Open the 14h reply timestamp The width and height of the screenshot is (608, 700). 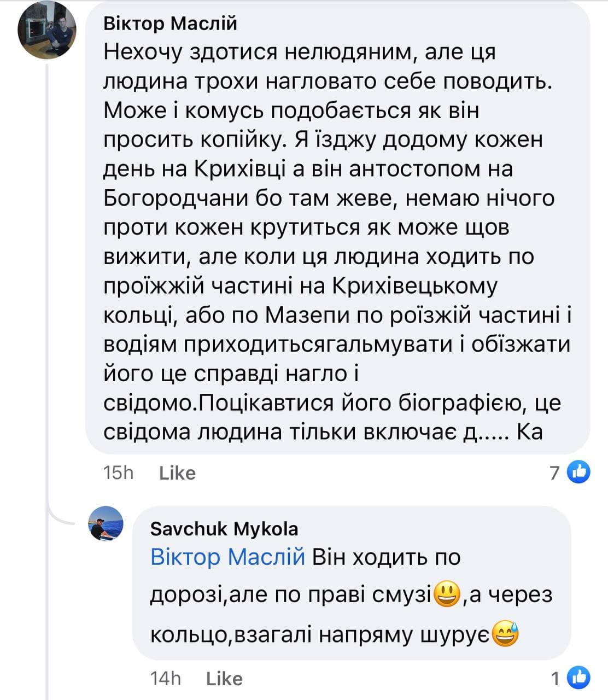165,679
